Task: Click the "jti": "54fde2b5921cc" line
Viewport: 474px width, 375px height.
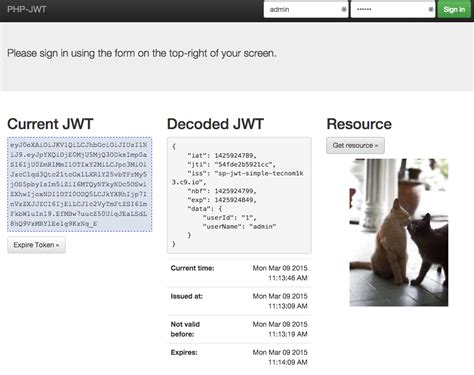Action: 232,164
